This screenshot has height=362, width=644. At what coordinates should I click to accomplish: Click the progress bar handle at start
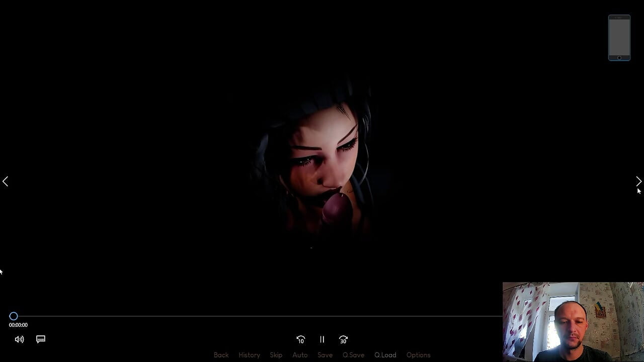click(x=14, y=316)
